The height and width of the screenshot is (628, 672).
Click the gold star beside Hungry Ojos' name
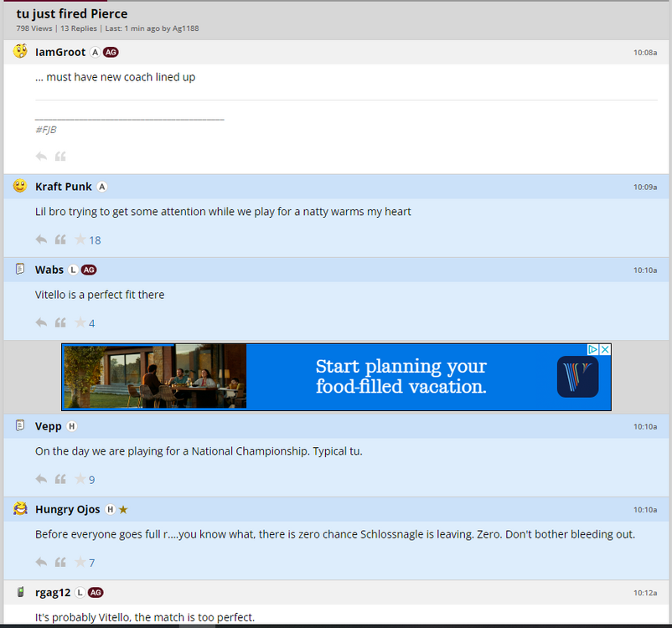point(123,509)
